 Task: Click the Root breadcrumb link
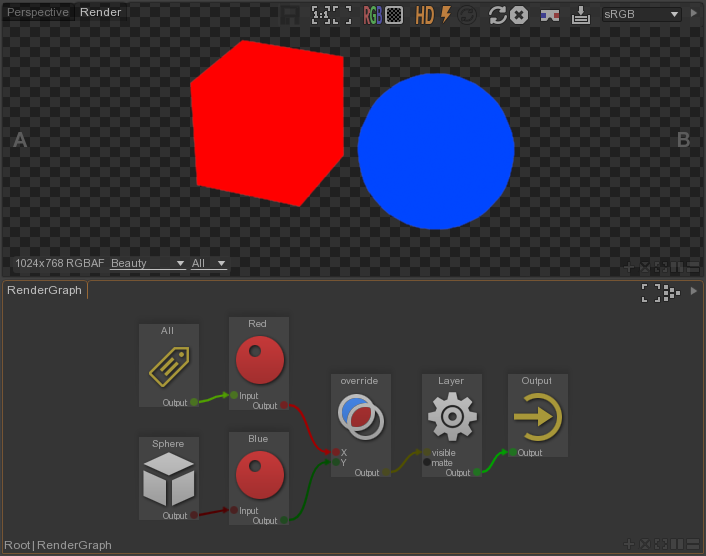pyautogui.click(x=17, y=545)
